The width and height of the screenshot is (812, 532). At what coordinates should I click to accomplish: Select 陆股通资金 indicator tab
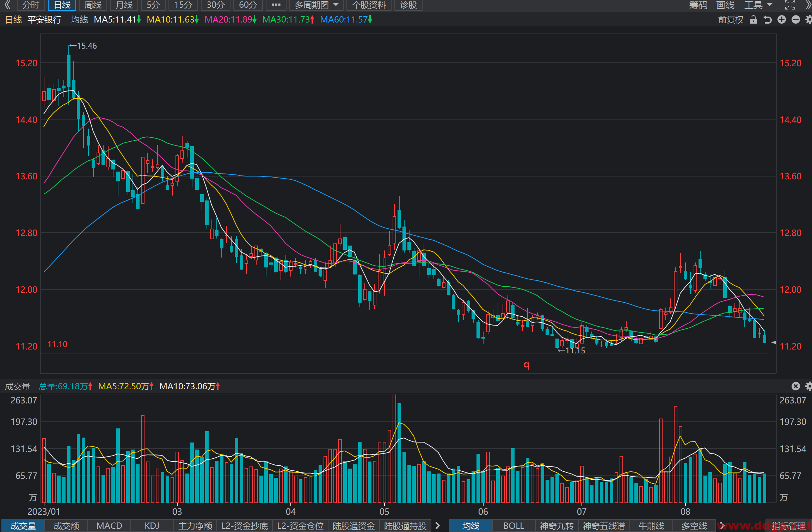coord(354,526)
